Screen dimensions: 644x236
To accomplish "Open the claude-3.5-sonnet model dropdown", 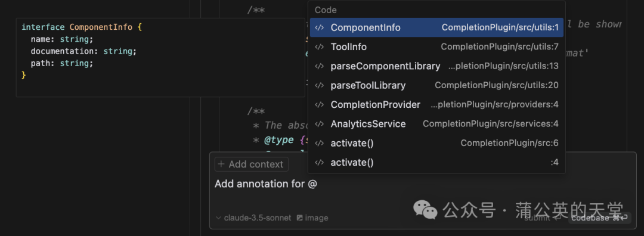I will coord(253,218).
